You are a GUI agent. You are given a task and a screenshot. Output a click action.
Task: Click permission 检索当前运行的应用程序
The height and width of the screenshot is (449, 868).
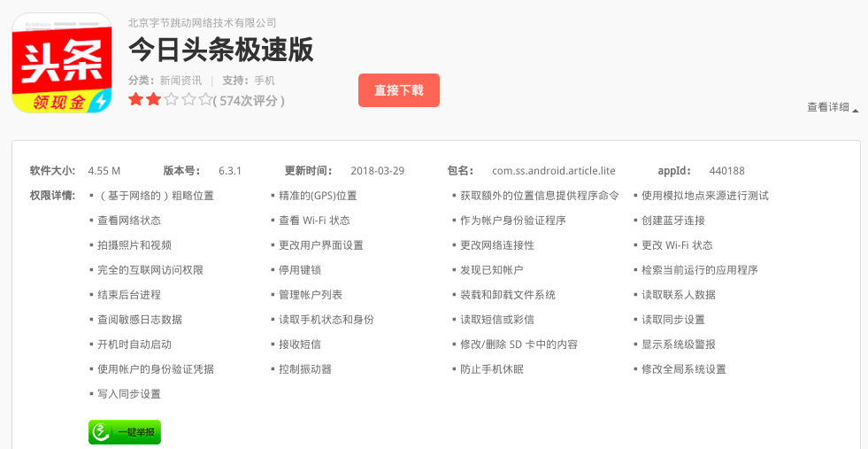pos(700,270)
